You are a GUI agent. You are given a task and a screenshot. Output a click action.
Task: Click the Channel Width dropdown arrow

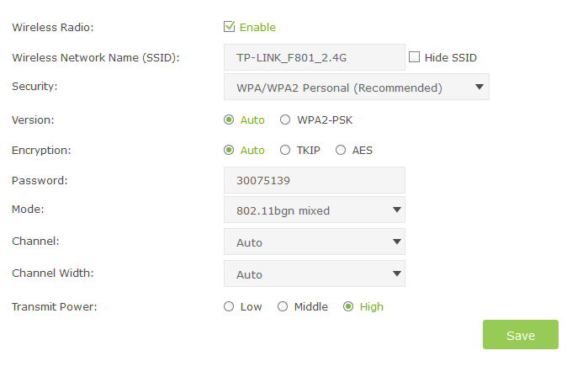397,273
